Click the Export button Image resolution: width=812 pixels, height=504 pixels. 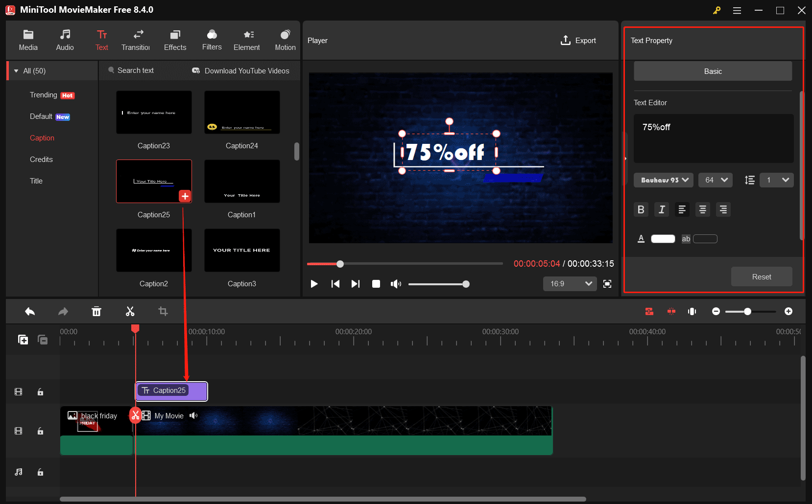tap(578, 40)
